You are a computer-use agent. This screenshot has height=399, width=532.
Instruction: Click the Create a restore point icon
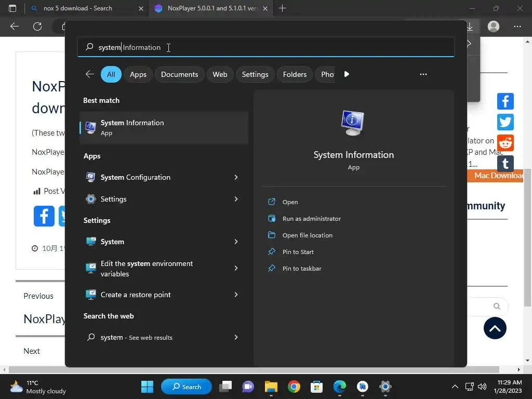(90, 295)
